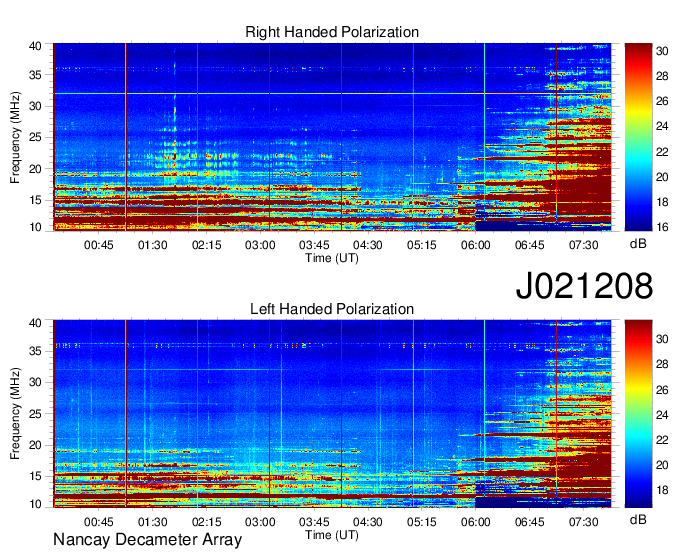Image resolution: width=680 pixels, height=552 pixels.
Task: Choose 10 MHz tick on Left Handed frequency axis
Action: click(x=35, y=504)
